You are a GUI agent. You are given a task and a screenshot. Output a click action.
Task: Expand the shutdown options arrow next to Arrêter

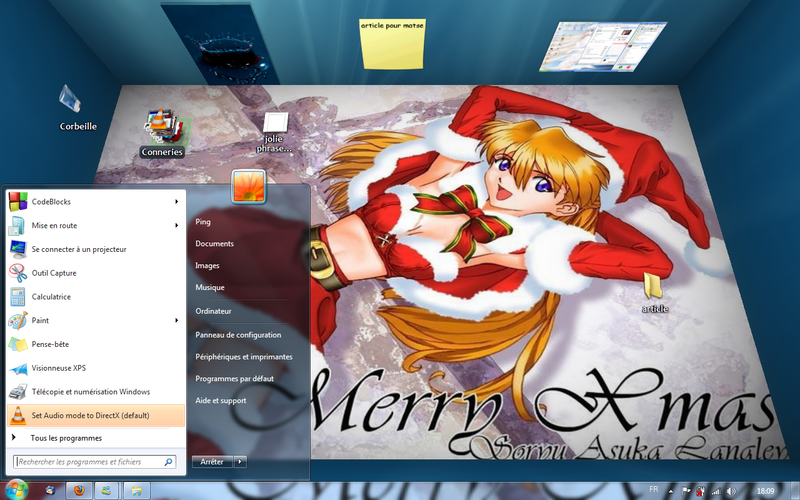click(x=240, y=462)
